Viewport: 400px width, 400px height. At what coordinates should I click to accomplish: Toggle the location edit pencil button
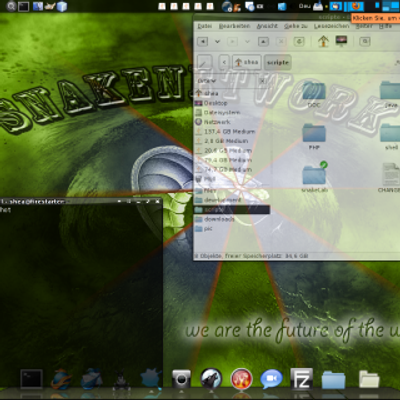pos(204,62)
